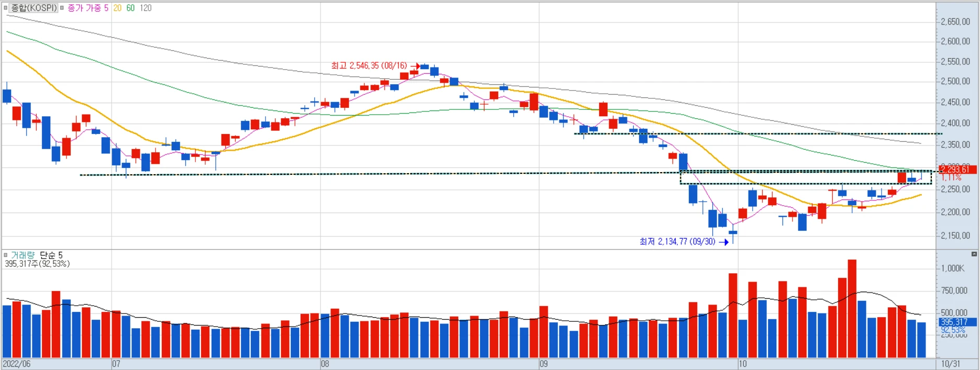Screen dimensions: 980x370
Task: Click the 2,650.00 price axis label
Action: pos(955,22)
